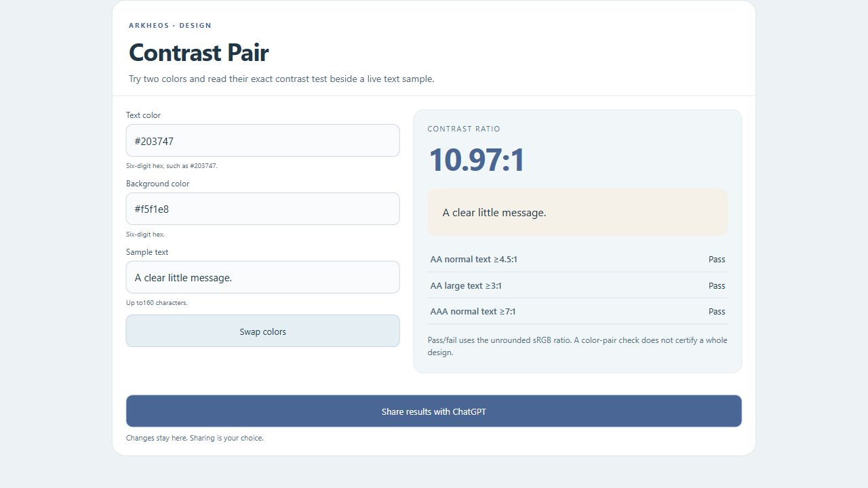This screenshot has height=488, width=868.
Task: Select the "AA normal text ≥4.5:1" row label
Action: (x=474, y=259)
